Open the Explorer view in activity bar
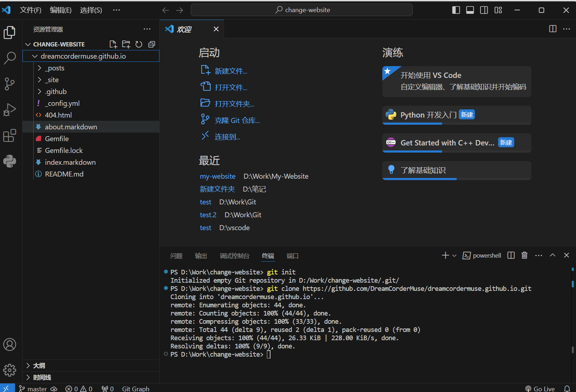 [10, 33]
